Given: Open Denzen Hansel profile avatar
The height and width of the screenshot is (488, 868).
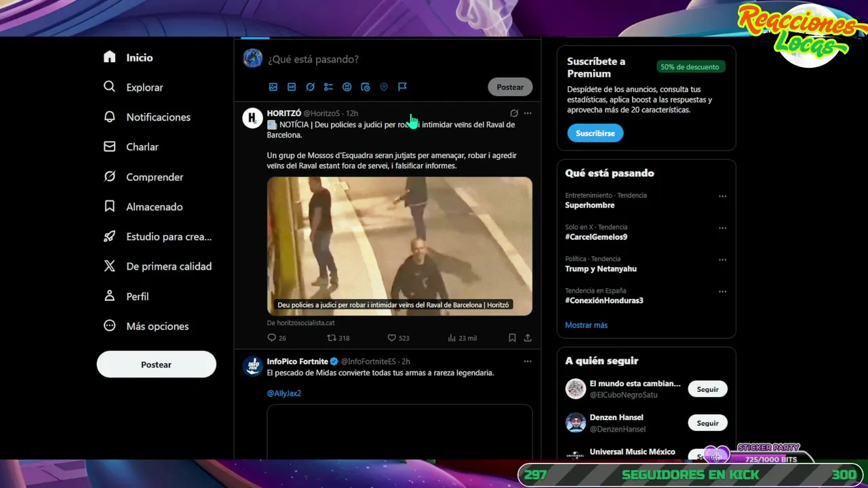Looking at the screenshot, I should (576, 422).
